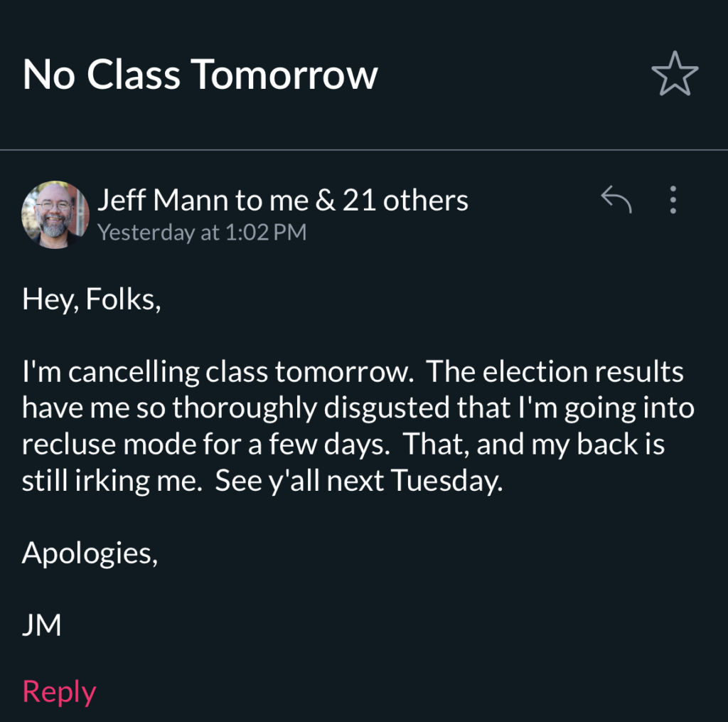The width and height of the screenshot is (728, 722).
Task: Click the reply arrow icon
Action: click(616, 200)
